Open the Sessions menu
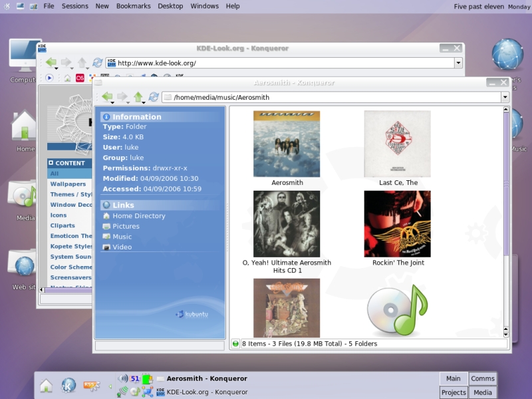 point(75,6)
